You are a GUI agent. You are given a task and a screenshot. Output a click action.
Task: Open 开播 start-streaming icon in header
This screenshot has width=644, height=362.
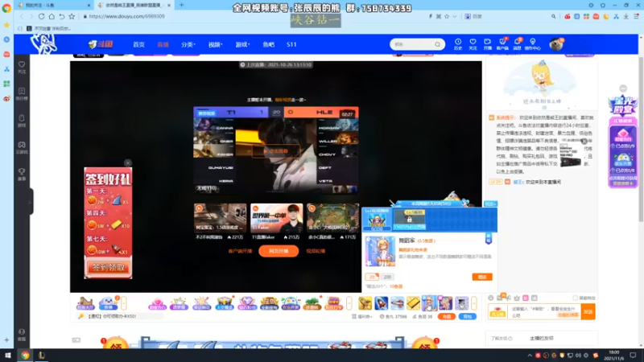488,44
